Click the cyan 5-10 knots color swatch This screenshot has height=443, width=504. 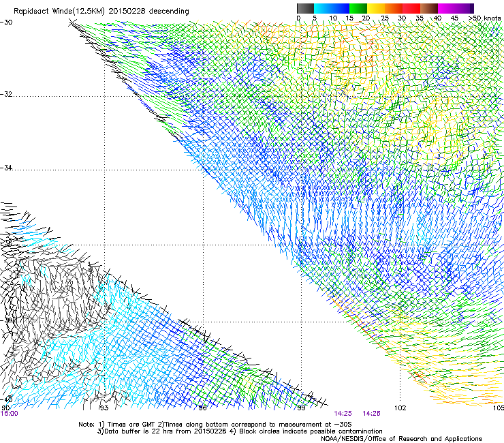323,8
